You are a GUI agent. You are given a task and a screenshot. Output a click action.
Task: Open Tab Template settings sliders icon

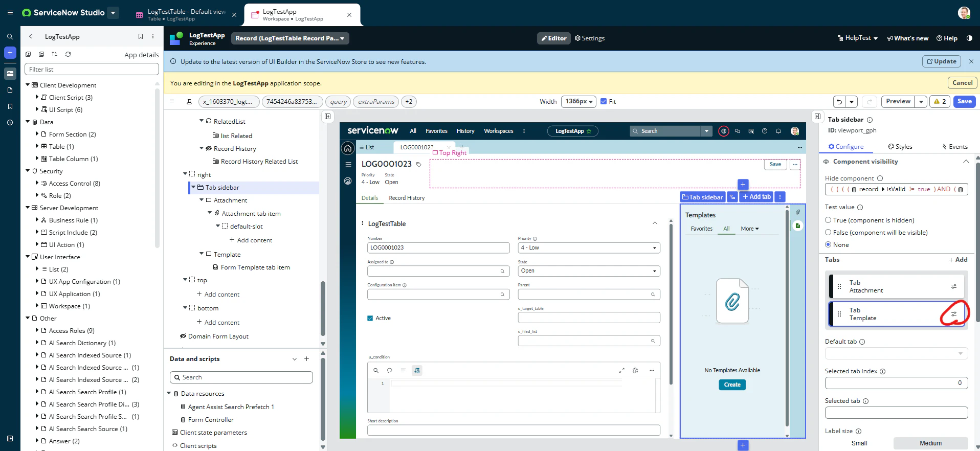tap(954, 314)
